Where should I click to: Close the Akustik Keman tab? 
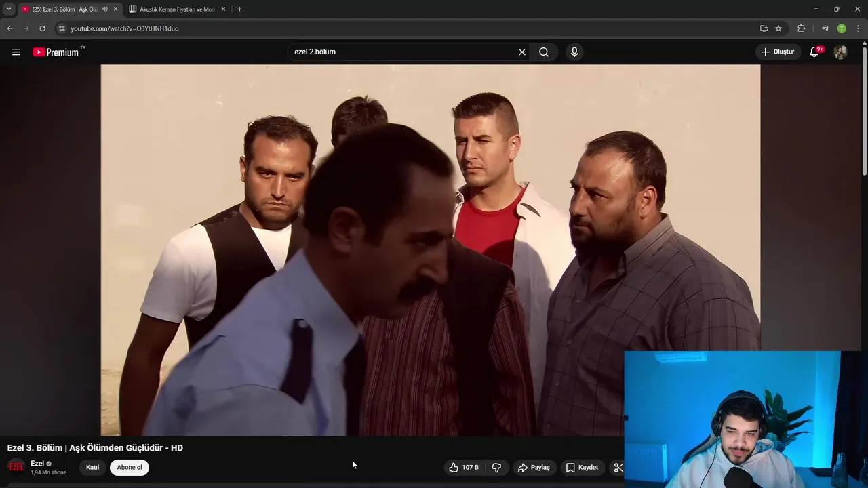point(223,9)
